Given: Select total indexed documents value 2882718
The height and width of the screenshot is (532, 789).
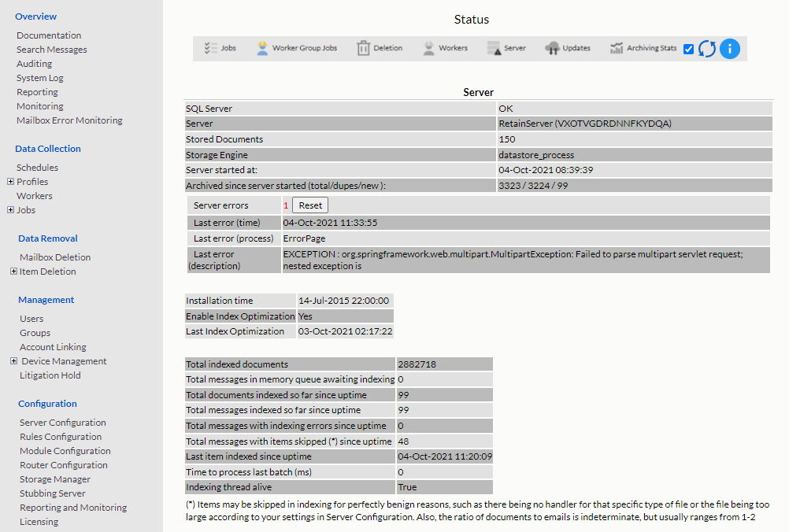Looking at the screenshot, I should coord(417,364).
